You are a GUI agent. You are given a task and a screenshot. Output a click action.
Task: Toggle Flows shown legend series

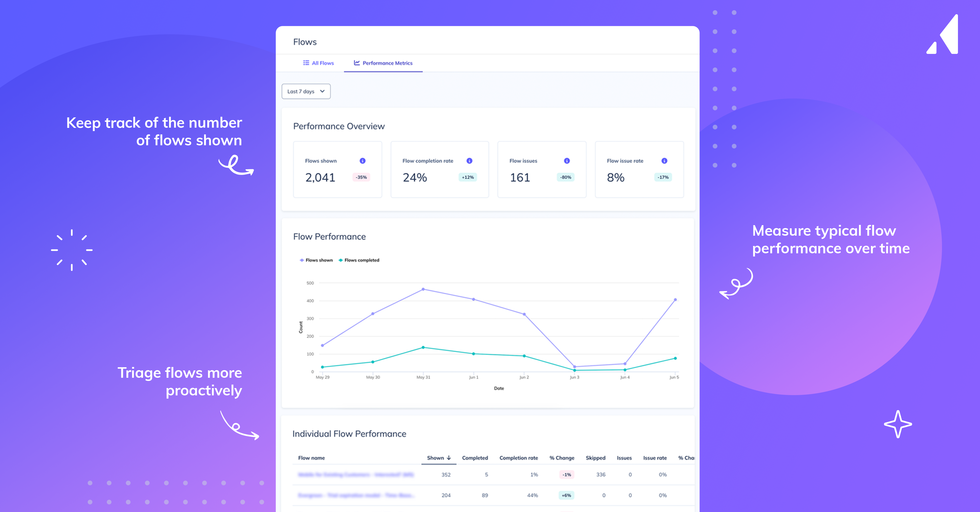tap(316, 260)
